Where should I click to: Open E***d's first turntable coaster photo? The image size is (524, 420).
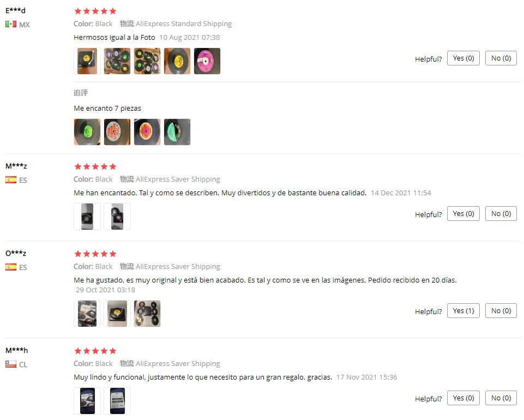pos(87,61)
